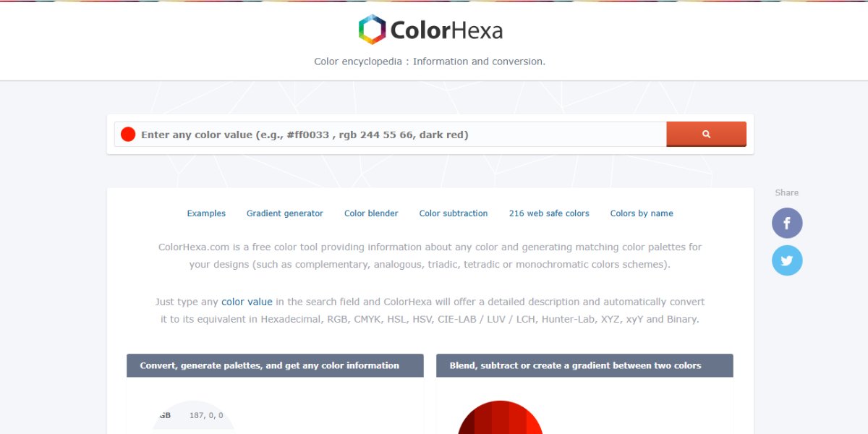Click the ColorHexa hexagon logo icon
The height and width of the screenshot is (434, 868).
point(371,29)
